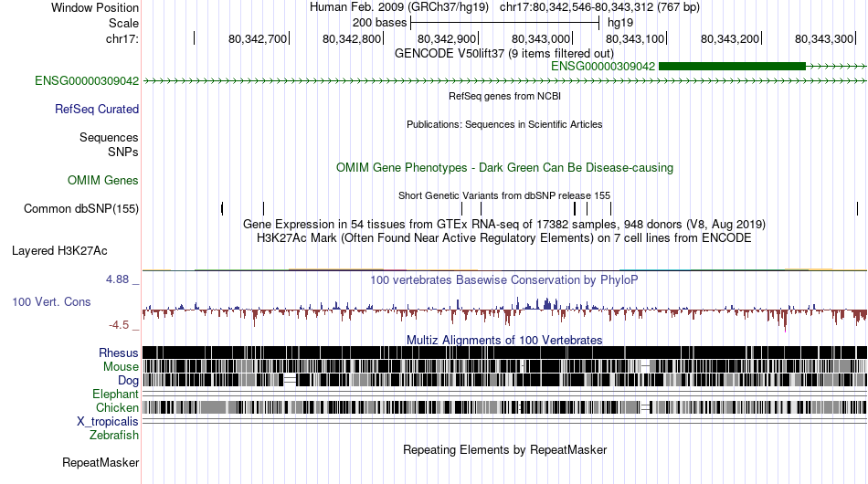Select the Common dbSNP(155) track label
The image size is (868, 484).
point(81,208)
